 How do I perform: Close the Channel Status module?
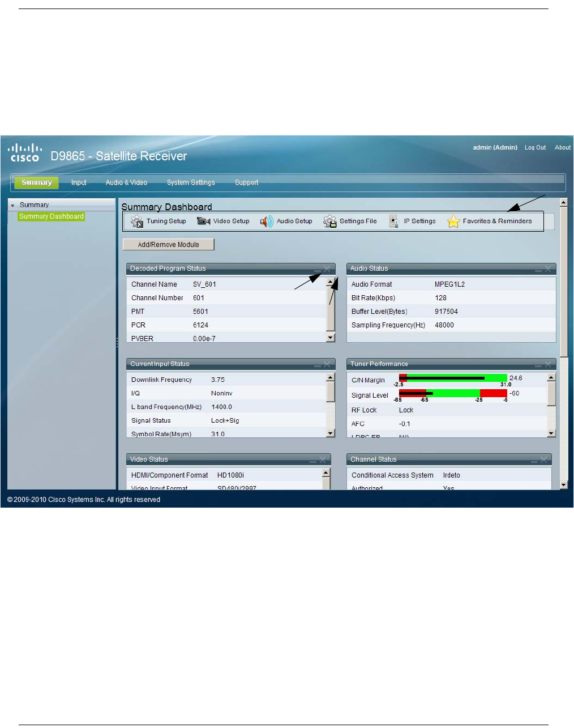[543, 459]
